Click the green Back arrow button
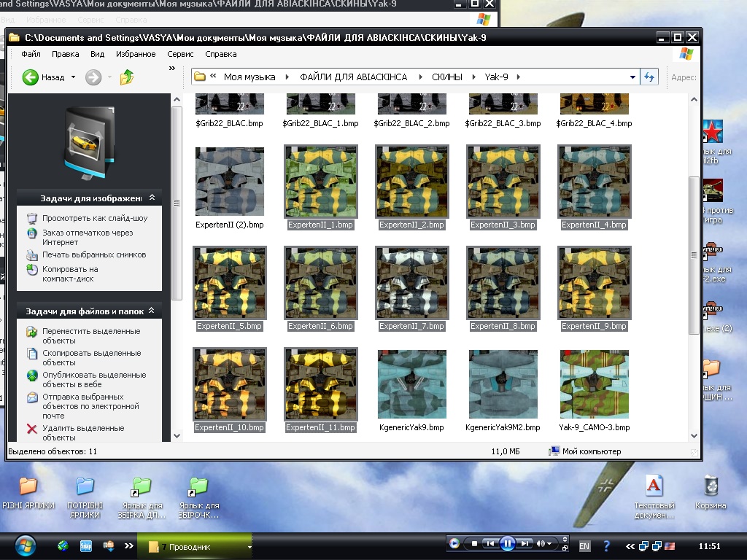747x560 pixels. [x=31, y=77]
